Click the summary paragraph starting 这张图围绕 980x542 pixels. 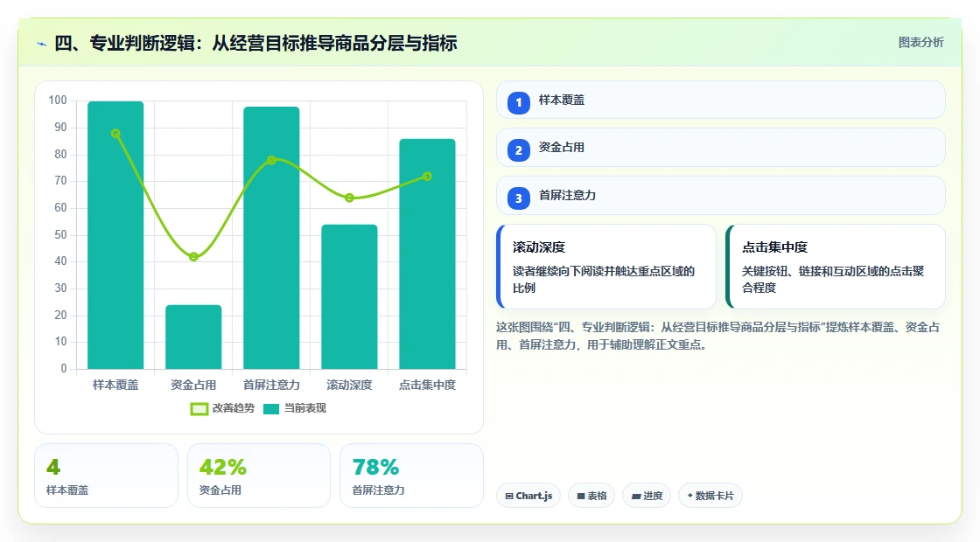point(718,336)
